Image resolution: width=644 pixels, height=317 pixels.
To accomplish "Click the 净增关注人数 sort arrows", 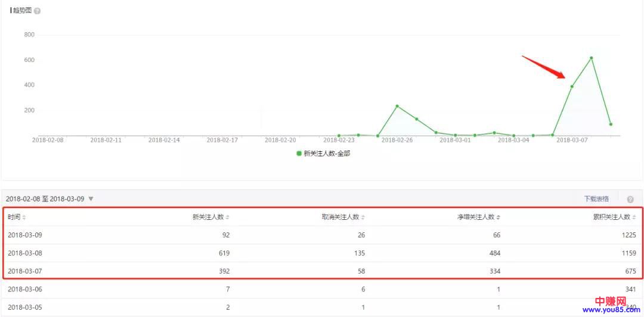I will click(x=499, y=217).
